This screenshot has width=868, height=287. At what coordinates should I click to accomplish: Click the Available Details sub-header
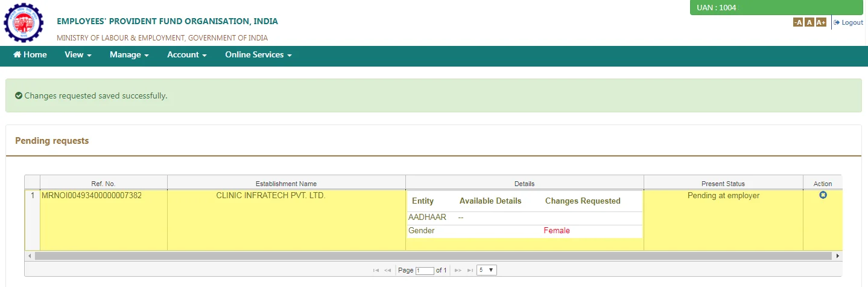[490, 201]
